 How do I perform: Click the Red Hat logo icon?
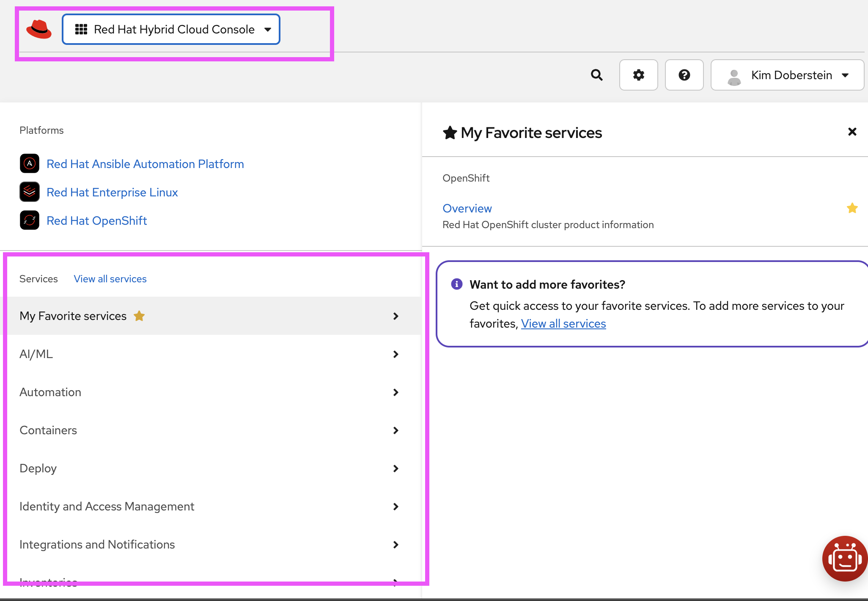click(39, 29)
